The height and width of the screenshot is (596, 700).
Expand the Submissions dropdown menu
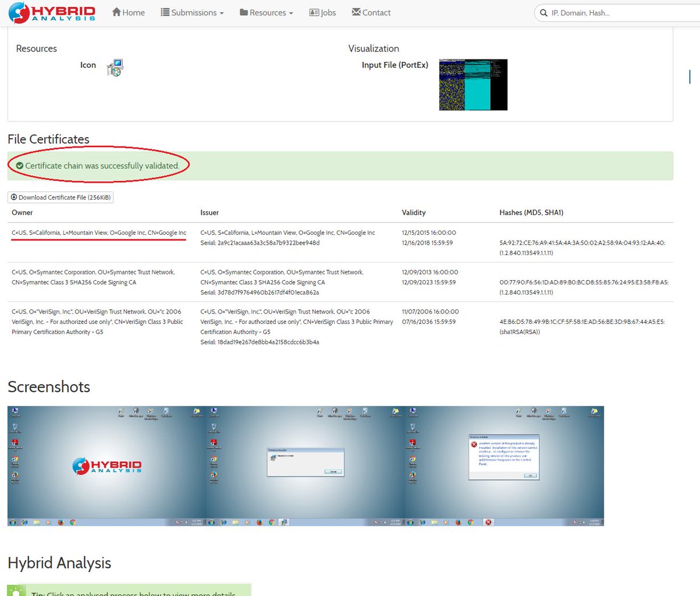tap(192, 12)
